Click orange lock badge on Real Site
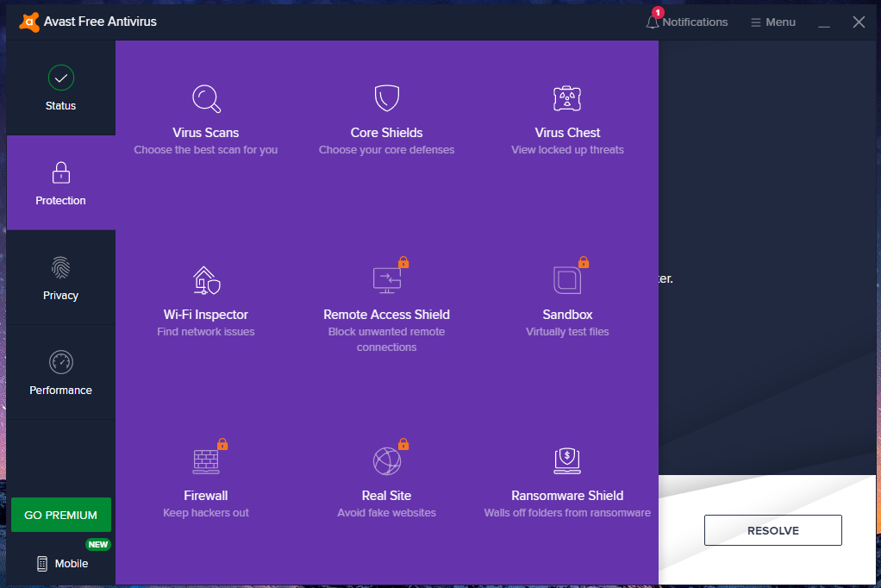881x588 pixels. (x=403, y=444)
